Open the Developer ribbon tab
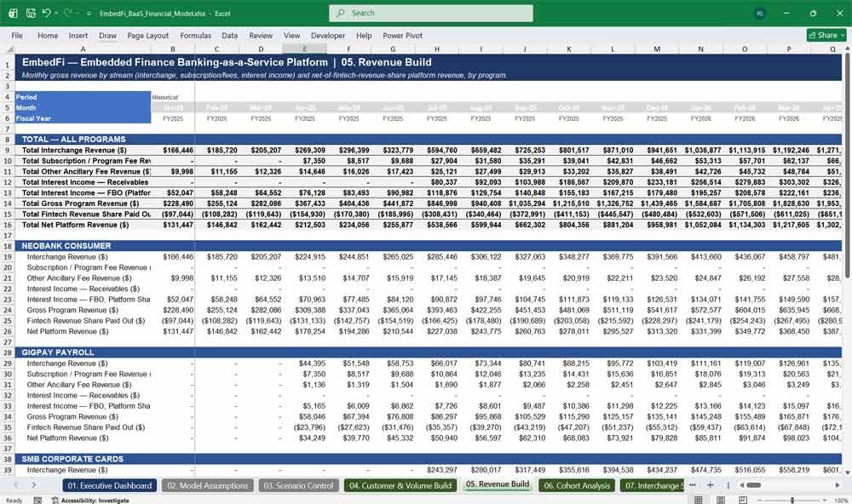Screen dimensions: 852x504 (328, 35)
